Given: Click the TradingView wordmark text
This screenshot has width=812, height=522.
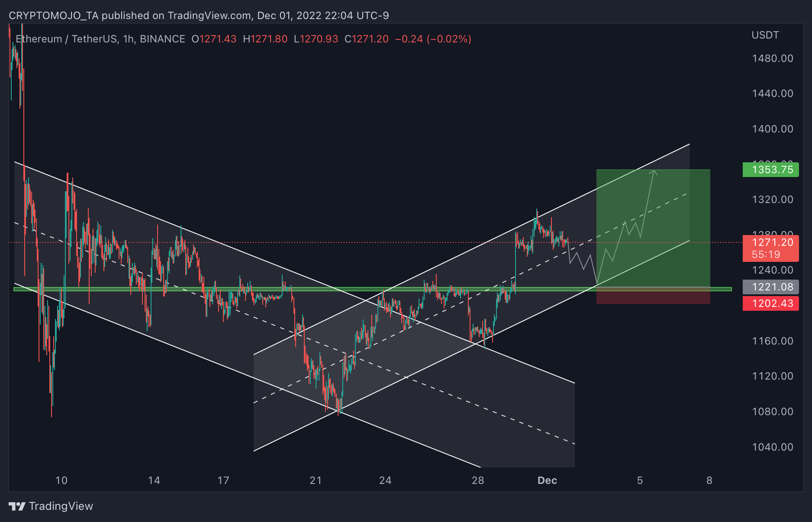Looking at the screenshot, I should [x=61, y=506].
